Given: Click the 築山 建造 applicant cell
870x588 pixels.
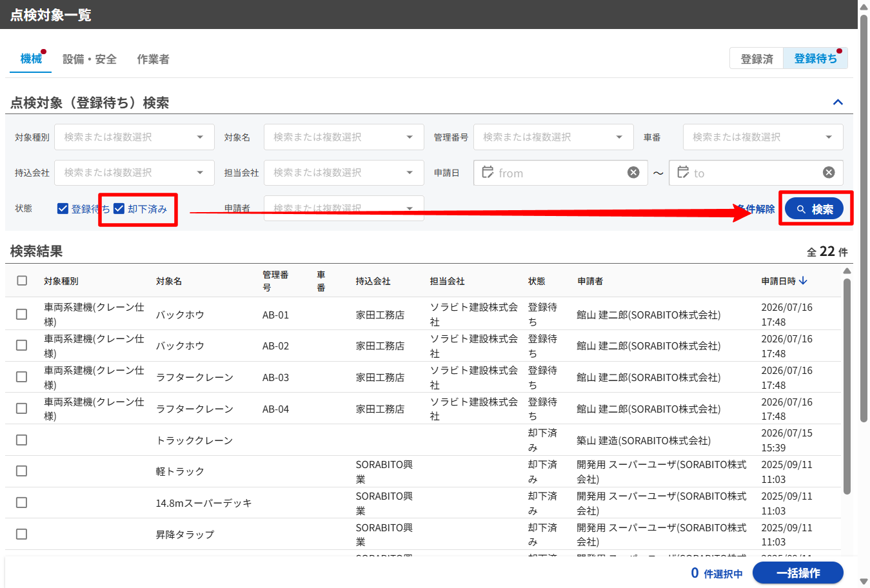Looking at the screenshot, I should (x=644, y=440).
